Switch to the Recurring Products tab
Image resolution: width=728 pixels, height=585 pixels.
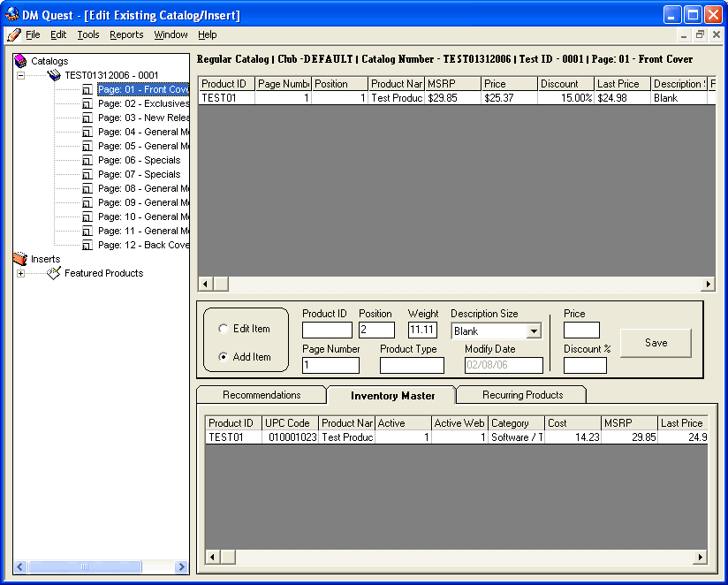pos(522,395)
